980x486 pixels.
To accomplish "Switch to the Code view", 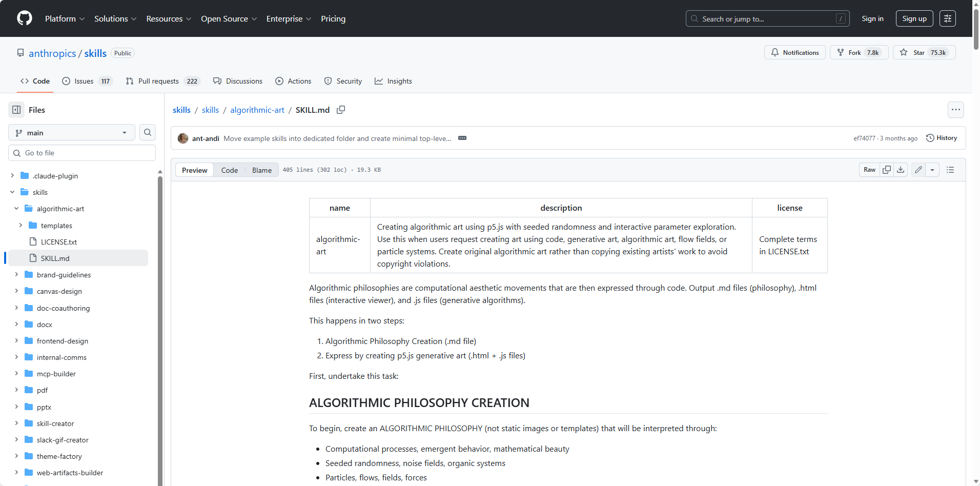I will 229,170.
